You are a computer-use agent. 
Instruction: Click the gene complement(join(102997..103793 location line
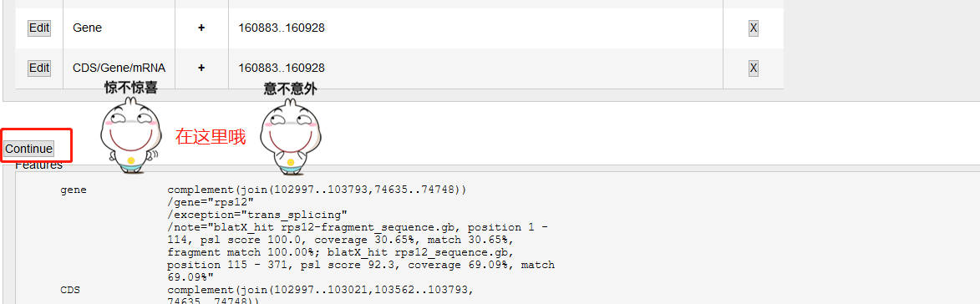(317, 190)
